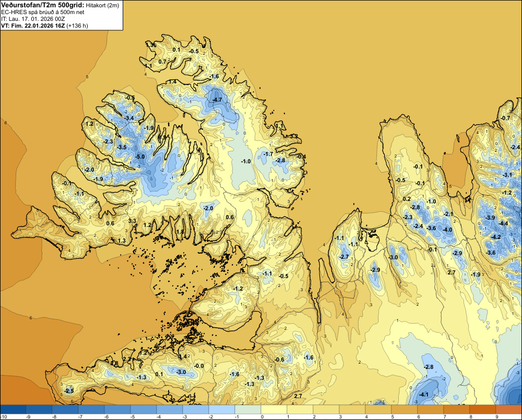This screenshot has height=420, width=522.
Task: Click the '-4.2' temperature value
Action: click(496, 237)
